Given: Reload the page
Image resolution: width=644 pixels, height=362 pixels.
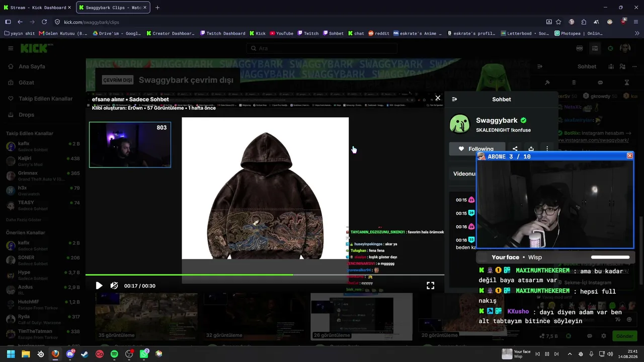Looking at the screenshot, I should click(x=44, y=22).
